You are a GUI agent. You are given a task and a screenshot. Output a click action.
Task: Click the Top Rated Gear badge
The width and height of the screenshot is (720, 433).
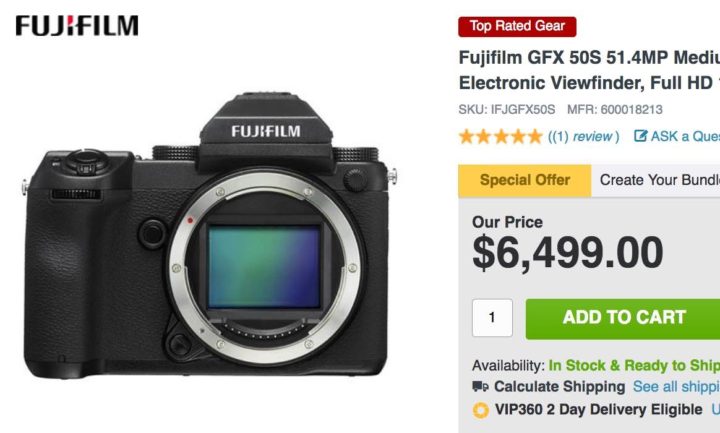517,26
